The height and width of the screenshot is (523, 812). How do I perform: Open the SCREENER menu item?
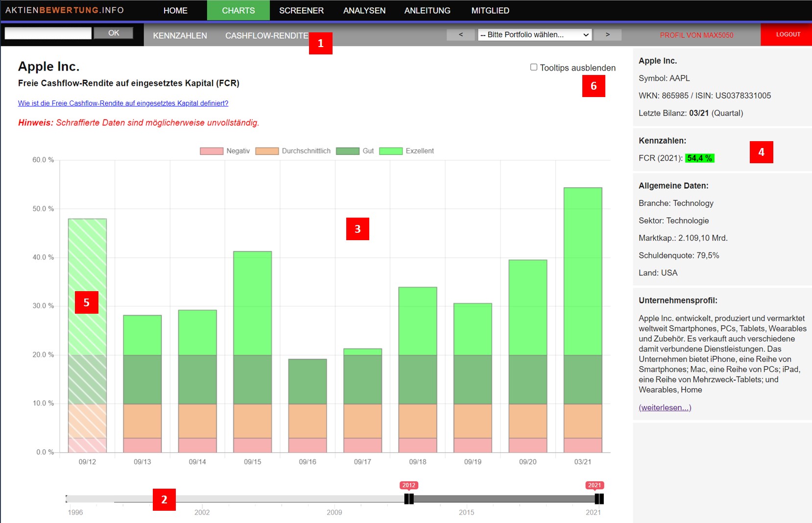pos(301,10)
